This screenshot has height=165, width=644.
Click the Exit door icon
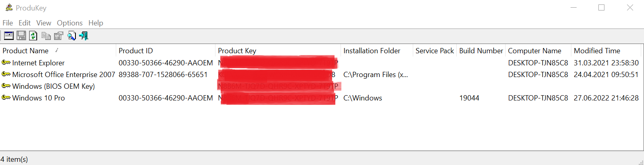click(x=84, y=36)
